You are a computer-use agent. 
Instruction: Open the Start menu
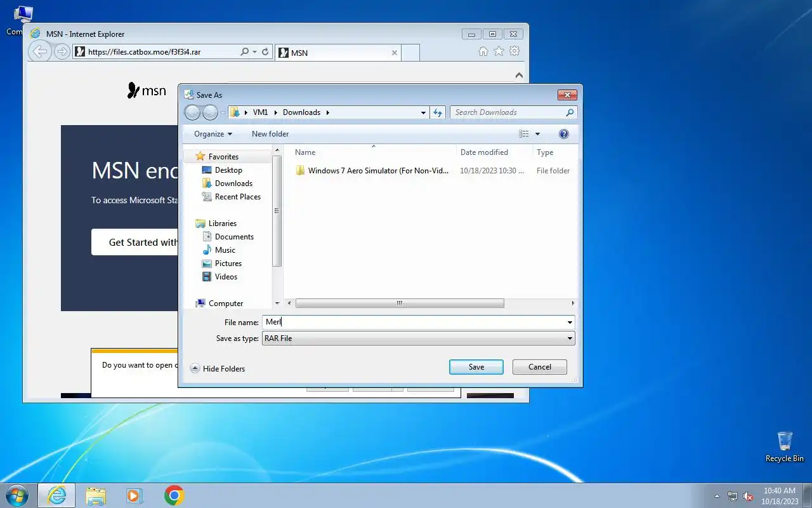tap(16, 495)
